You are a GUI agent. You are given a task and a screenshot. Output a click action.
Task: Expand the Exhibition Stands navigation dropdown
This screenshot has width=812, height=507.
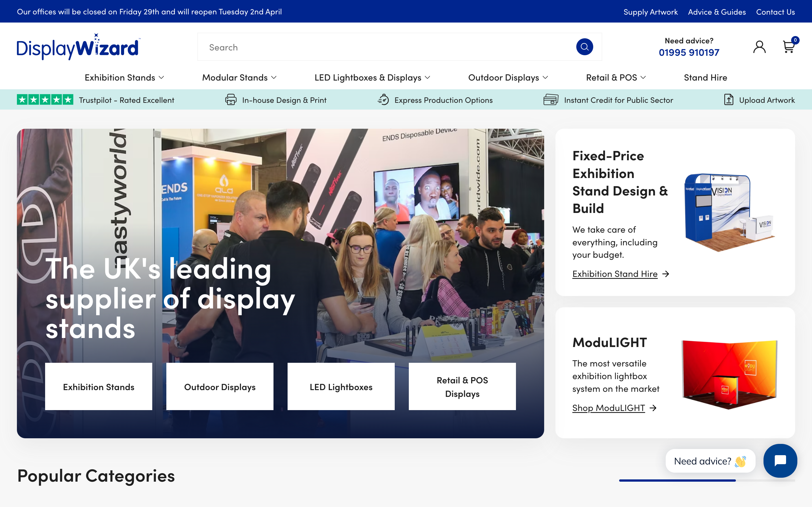[x=125, y=77]
